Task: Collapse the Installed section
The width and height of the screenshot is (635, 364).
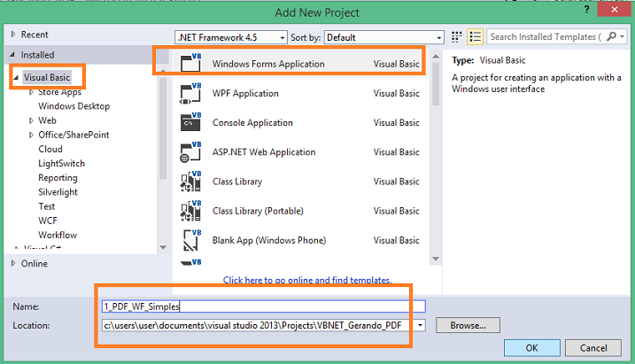Action: pos(12,55)
